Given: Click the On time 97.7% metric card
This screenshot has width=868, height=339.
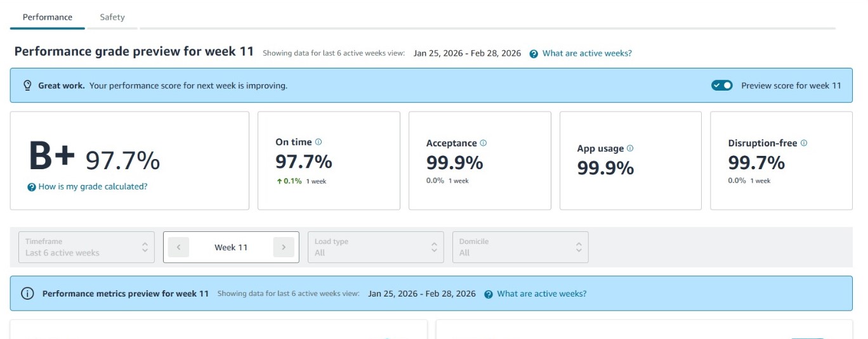Looking at the screenshot, I should click(x=329, y=162).
